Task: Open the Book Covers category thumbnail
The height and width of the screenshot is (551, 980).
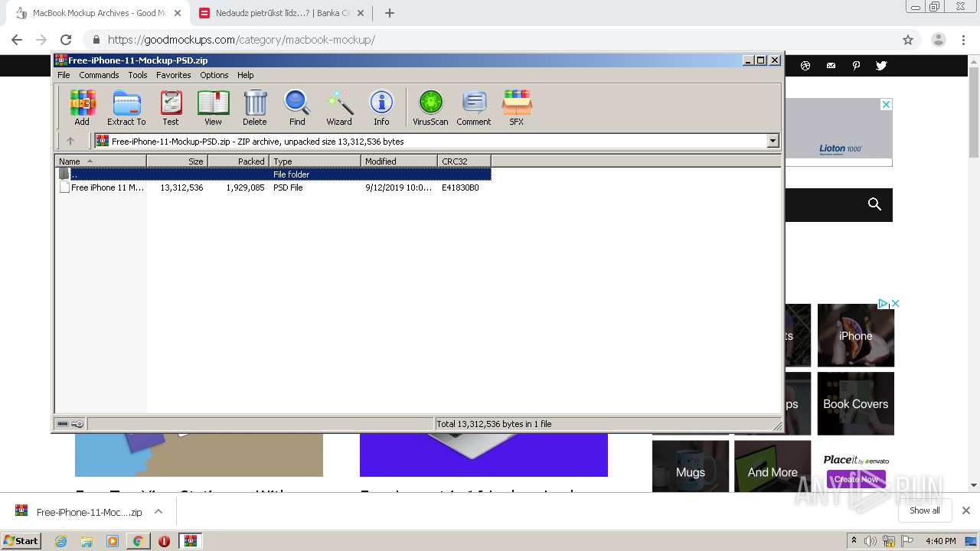Action: (x=855, y=403)
